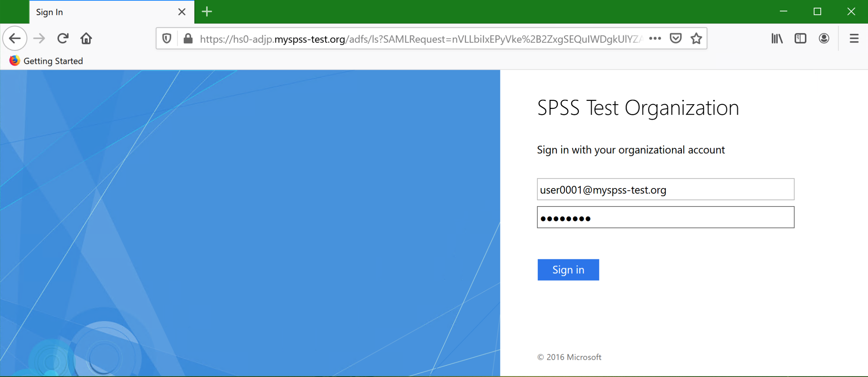View site security lock details
Screen dimensions: 868x377
(x=188, y=39)
